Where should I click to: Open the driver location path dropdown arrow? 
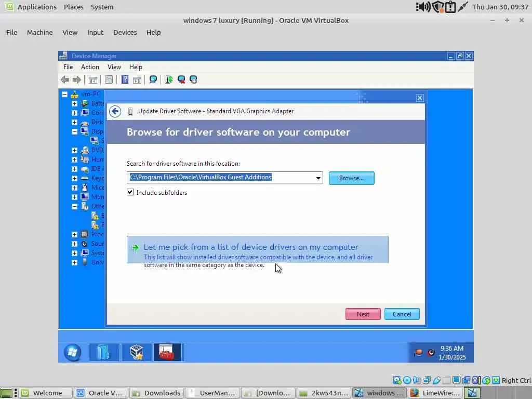(x=318, y=178)
